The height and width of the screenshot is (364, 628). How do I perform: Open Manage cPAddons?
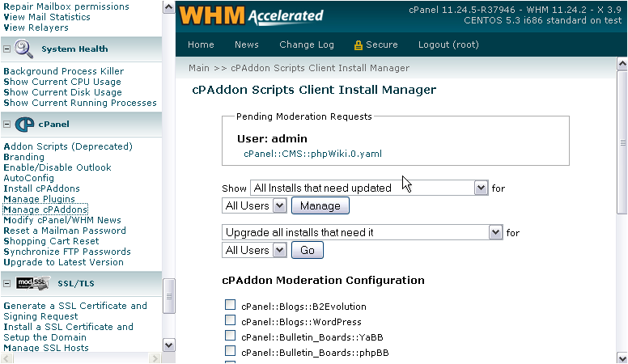[45, 210]
